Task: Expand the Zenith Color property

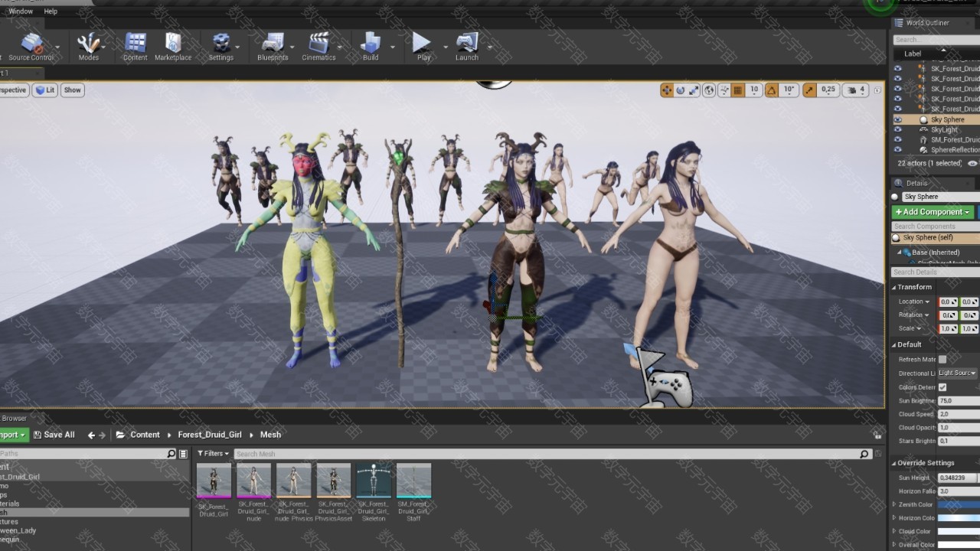Action: tap(894, 505)
